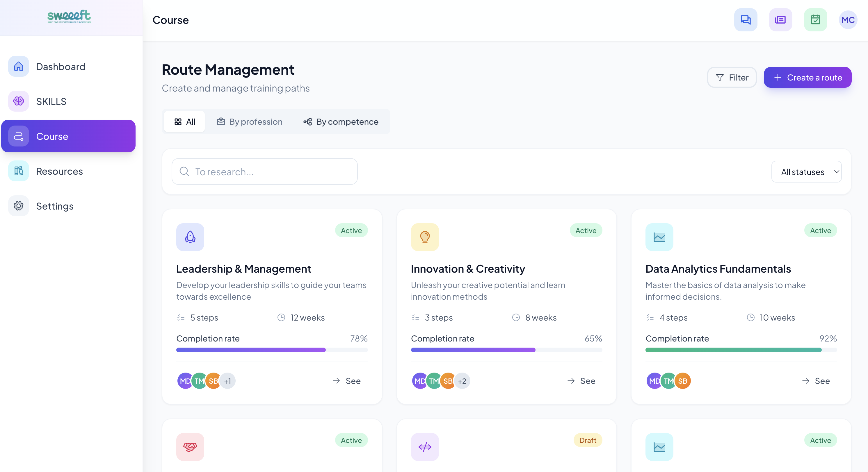Click the code brackets icon on Draft card
The height and width of the screenshot is (472, 868).
point(425,447)
